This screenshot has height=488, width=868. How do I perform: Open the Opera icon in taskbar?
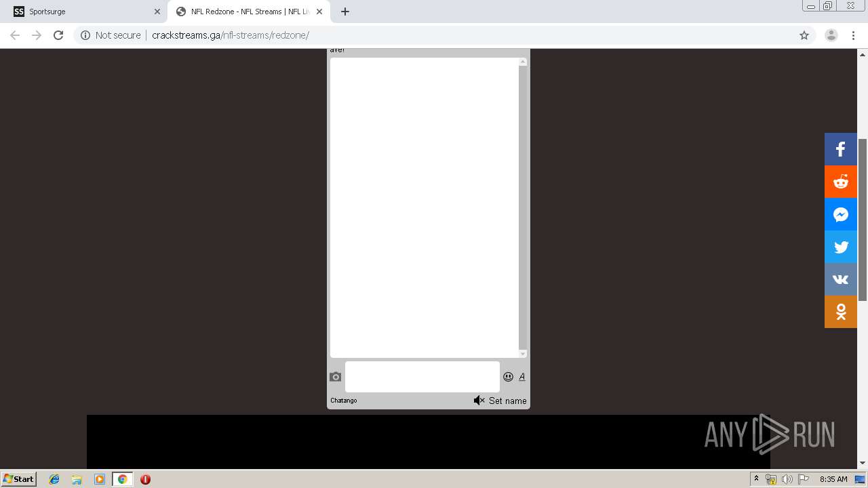pyautogui.click(x=145, y=479)
